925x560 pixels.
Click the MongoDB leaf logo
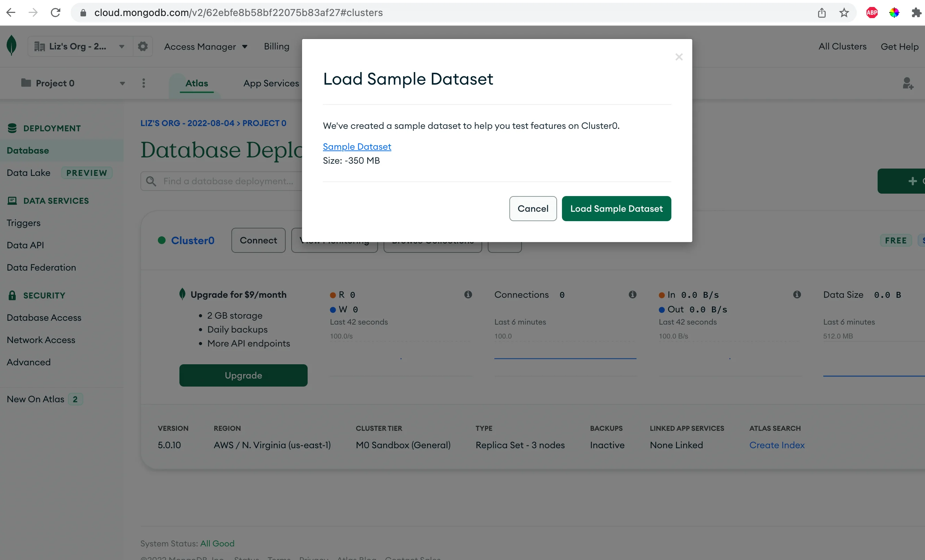11,45
